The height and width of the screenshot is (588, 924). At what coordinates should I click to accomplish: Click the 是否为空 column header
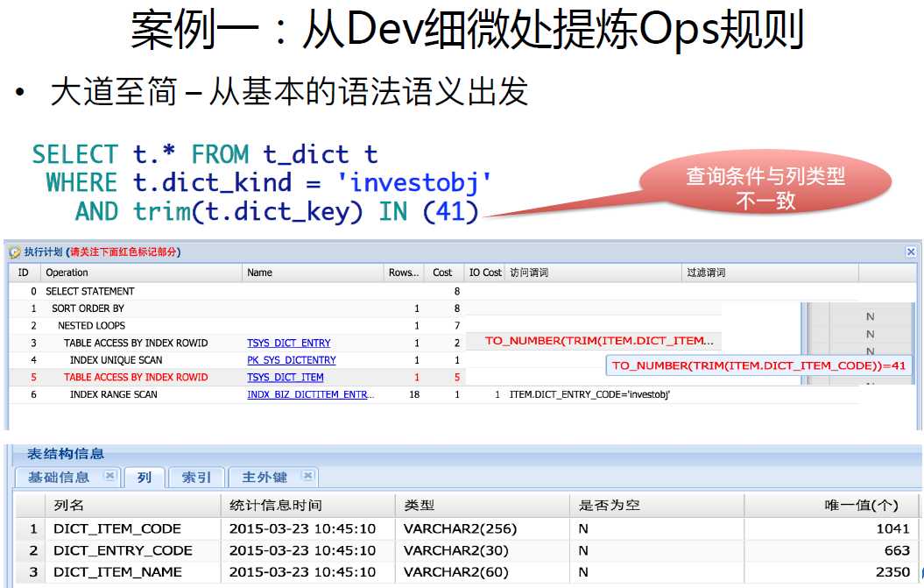pyautogui.click(x=657, y=506)
